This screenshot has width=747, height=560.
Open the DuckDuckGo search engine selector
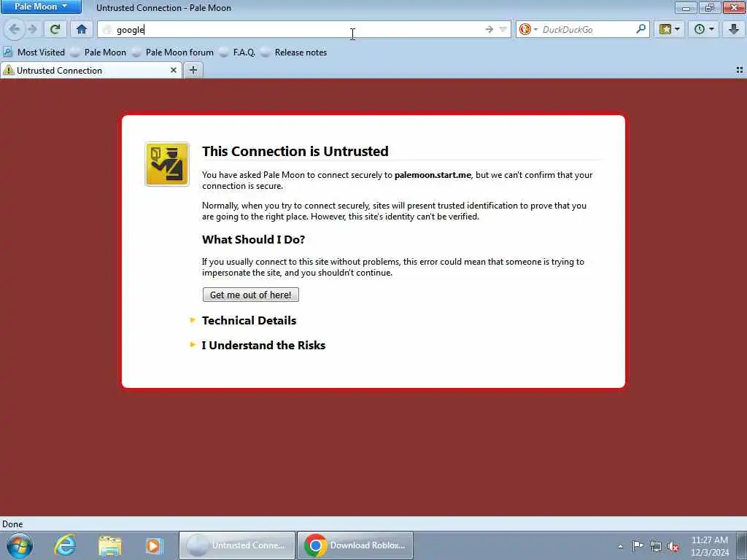528,29
